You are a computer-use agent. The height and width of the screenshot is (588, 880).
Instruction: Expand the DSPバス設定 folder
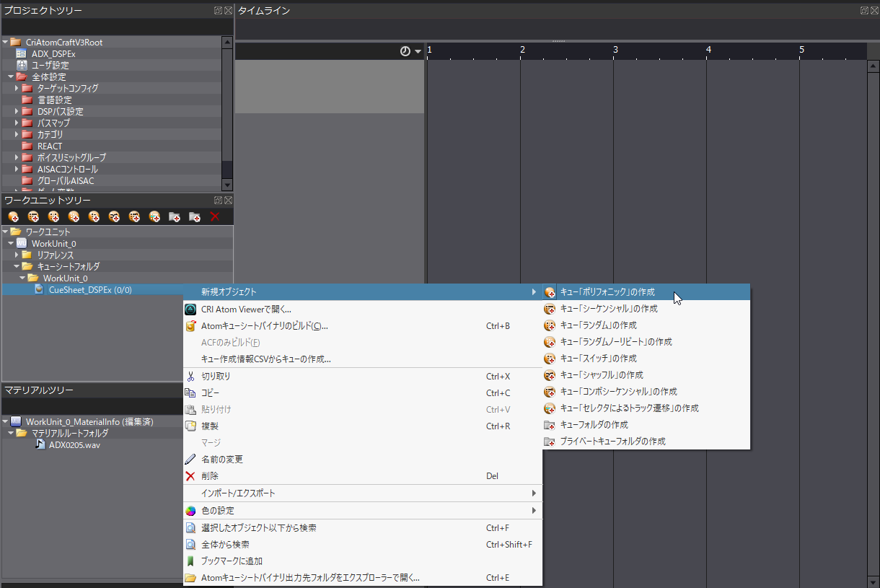click(17, 111)
